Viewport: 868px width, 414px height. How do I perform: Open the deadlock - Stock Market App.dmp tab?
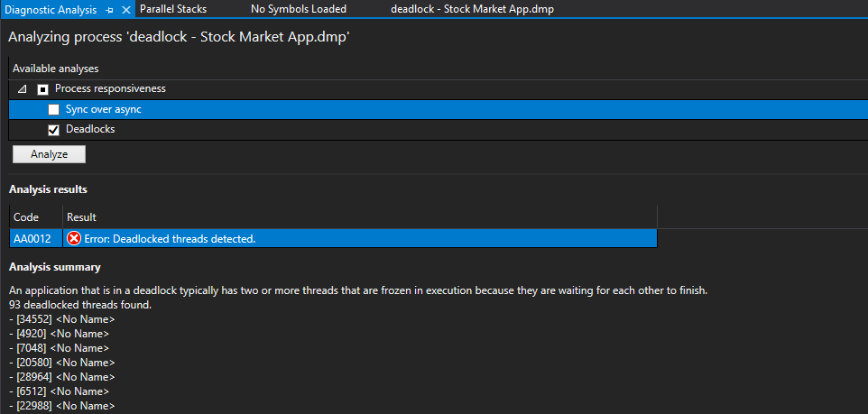pyautogui.click(x=472, y=9)
